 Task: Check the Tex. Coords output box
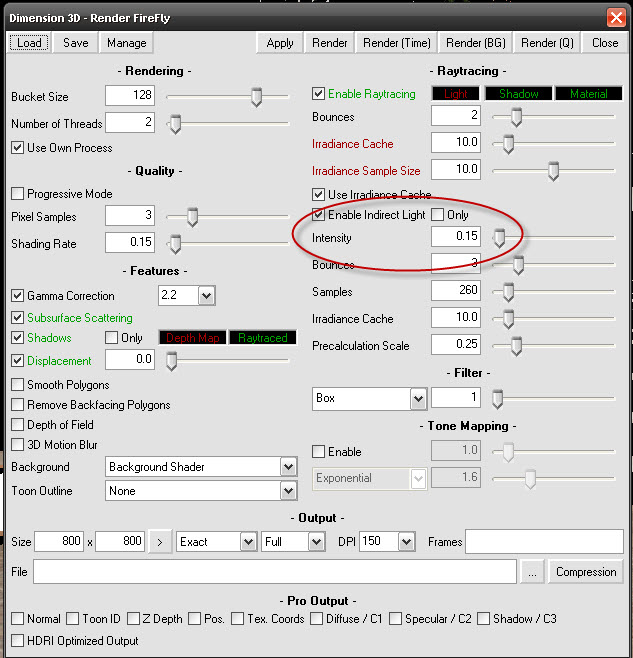(x=237, y=619)
